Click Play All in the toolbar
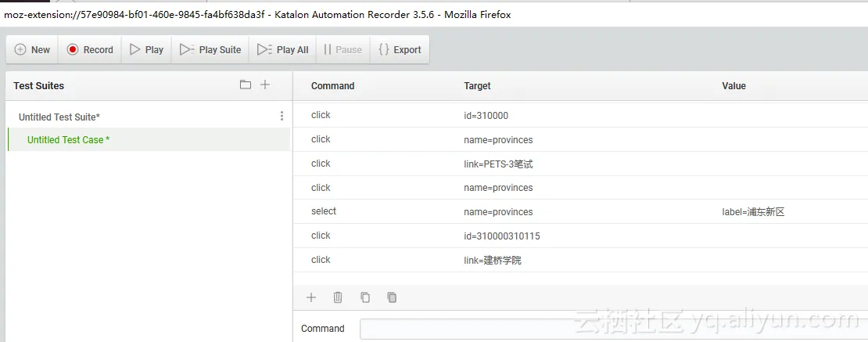The width and height of the screenshot is (868, 342). pyautogui.click(x=283, y=49)
